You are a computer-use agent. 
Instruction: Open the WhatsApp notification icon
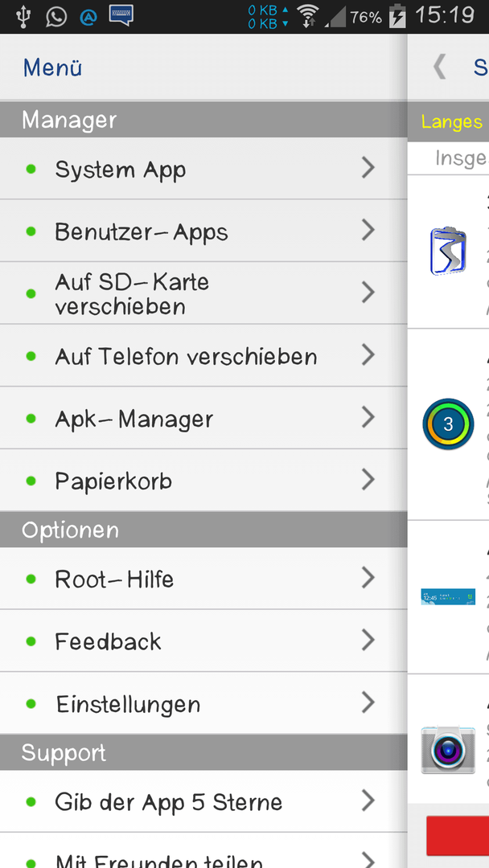click(x=56, y=17)
